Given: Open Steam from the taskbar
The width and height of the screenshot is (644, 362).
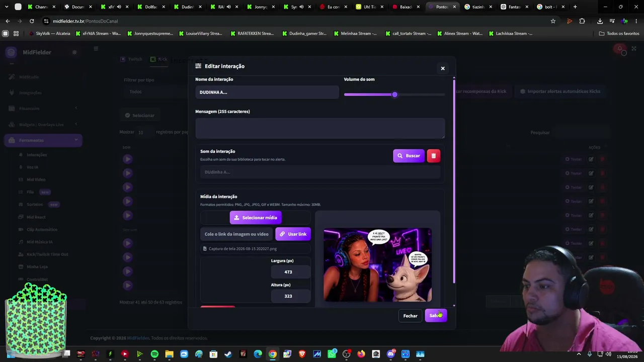Looking at the screenshot, I should click(x=228, y=354).
